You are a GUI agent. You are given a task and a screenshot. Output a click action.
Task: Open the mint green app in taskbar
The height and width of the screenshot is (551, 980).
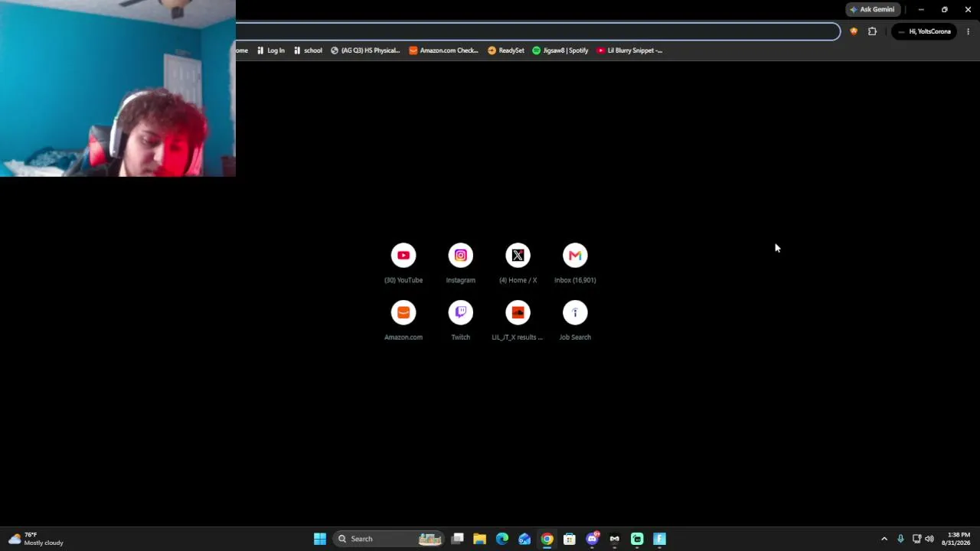[637, 539]
